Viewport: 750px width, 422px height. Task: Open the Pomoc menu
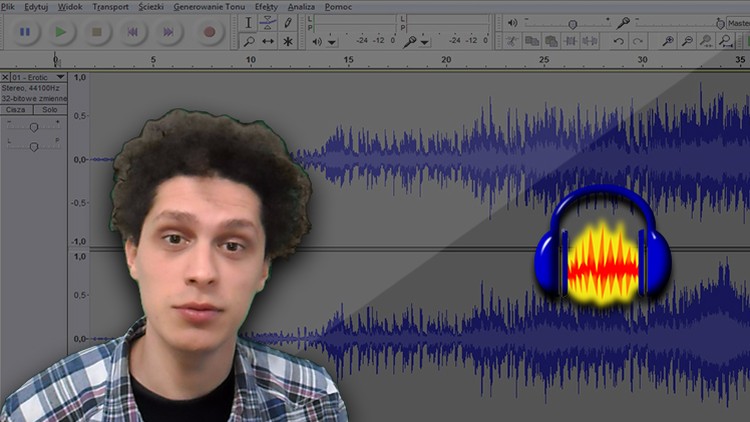click(x=338, y=7)
